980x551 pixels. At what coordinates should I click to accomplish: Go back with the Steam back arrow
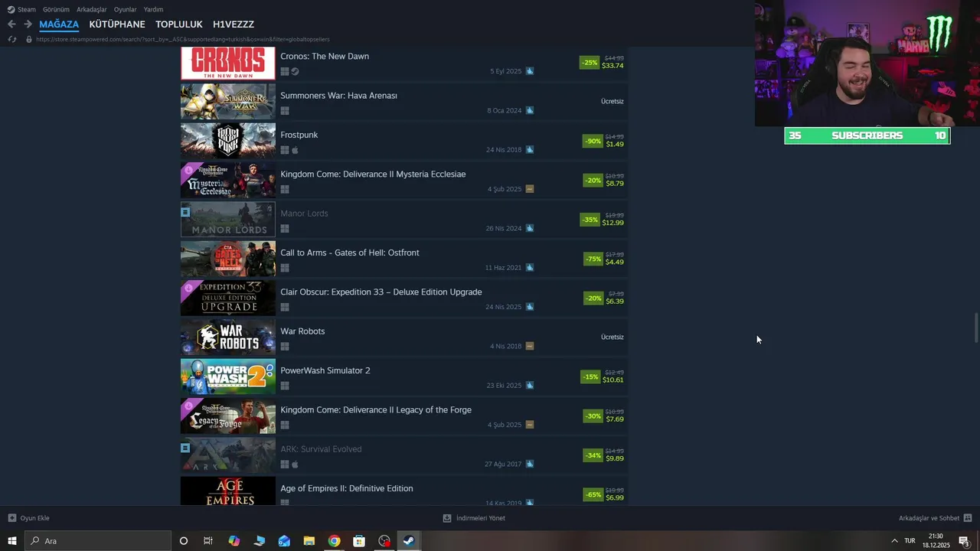coord(11,24)
